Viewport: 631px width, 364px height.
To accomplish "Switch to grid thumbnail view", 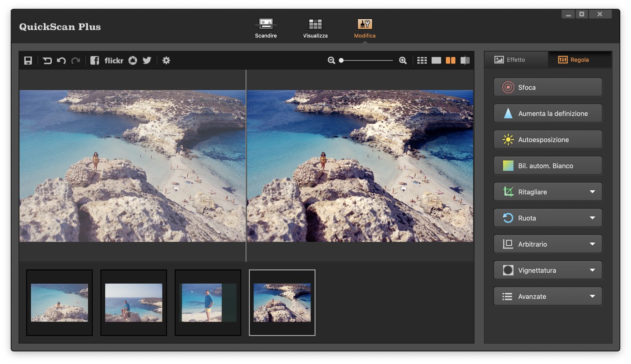I will (422, 60).
